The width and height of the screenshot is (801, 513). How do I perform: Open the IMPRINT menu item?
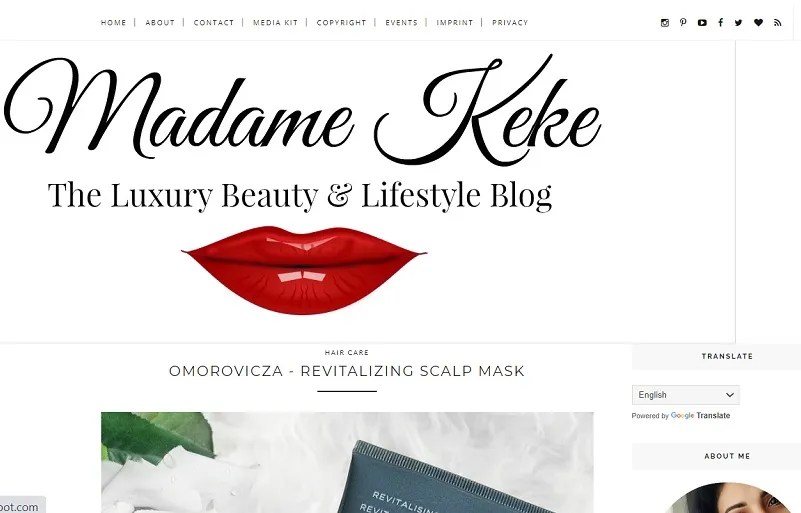click(455, 22)
